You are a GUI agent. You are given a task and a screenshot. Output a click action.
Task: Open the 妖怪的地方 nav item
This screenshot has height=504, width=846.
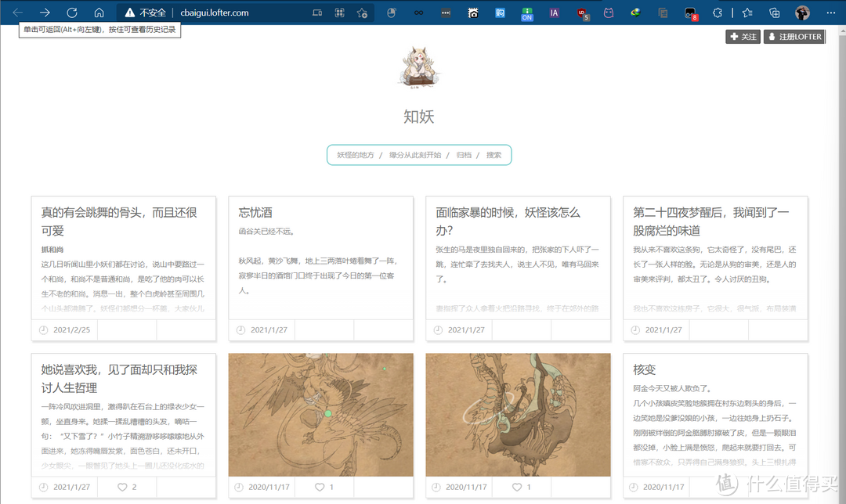(355, 155)
